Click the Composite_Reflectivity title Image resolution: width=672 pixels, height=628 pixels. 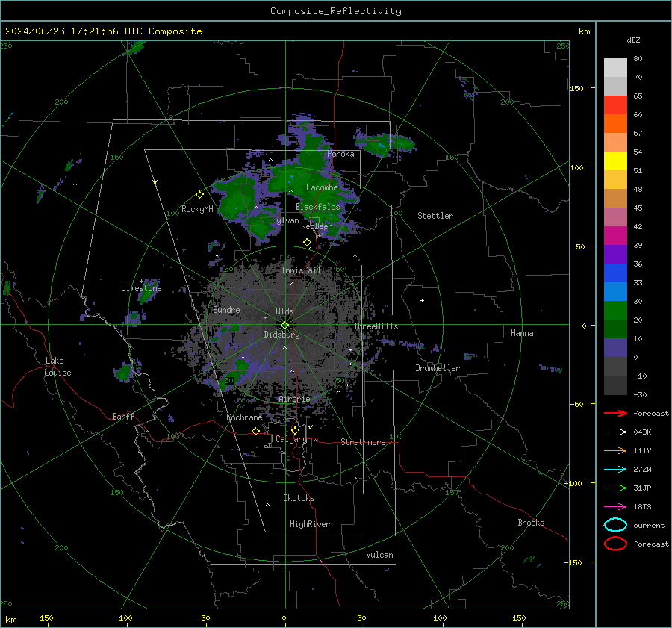point(336,11)
